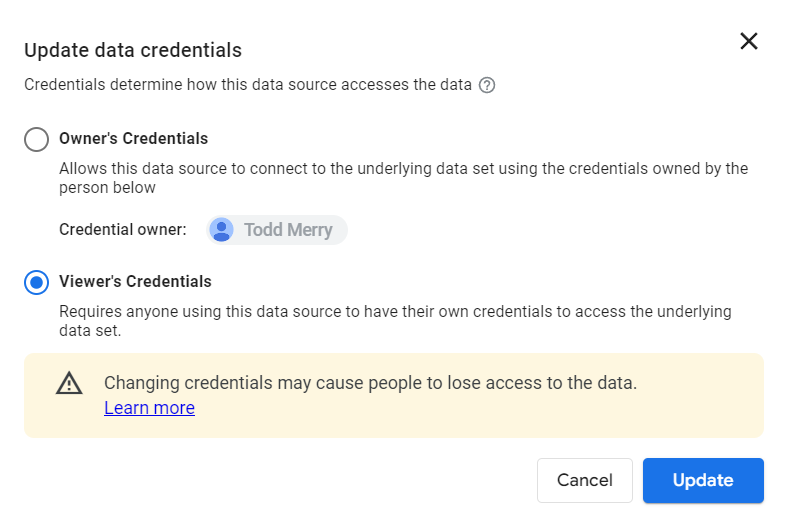788x515 pixels.
Task: Open the help question mark icon
Action: click(x=486, y=85)
